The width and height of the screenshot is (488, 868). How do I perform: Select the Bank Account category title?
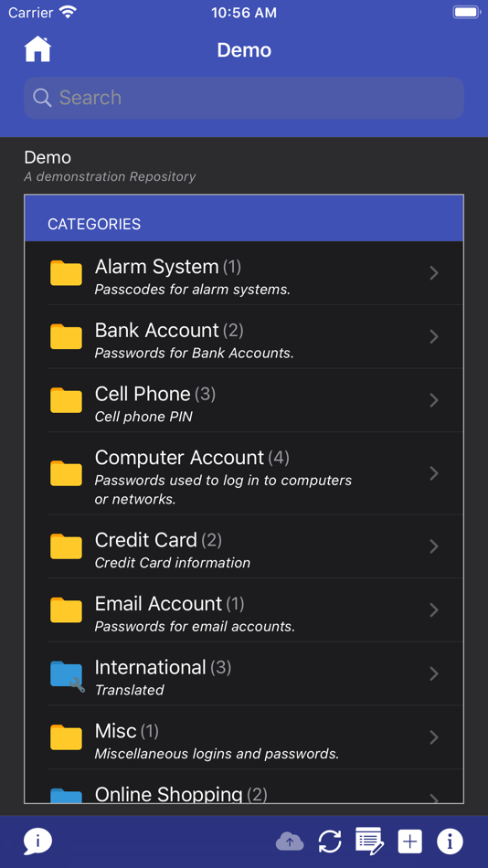(x=157, y=331)
